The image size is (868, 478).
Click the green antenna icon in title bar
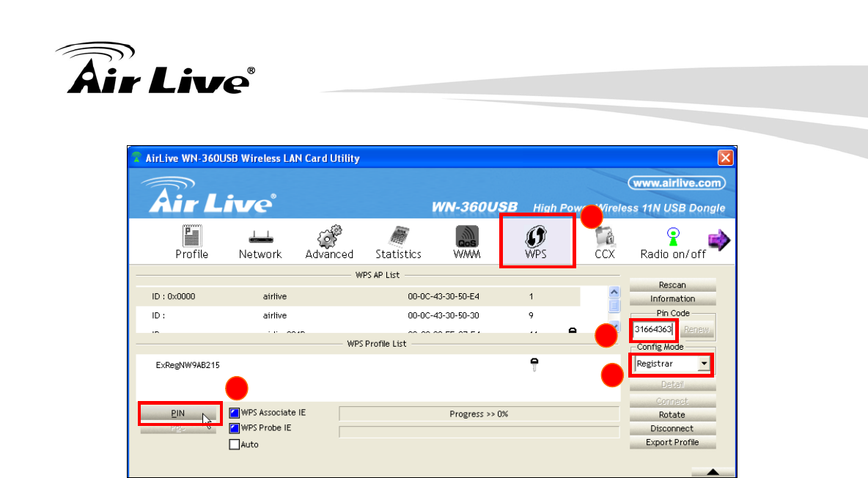coord(136,158)
